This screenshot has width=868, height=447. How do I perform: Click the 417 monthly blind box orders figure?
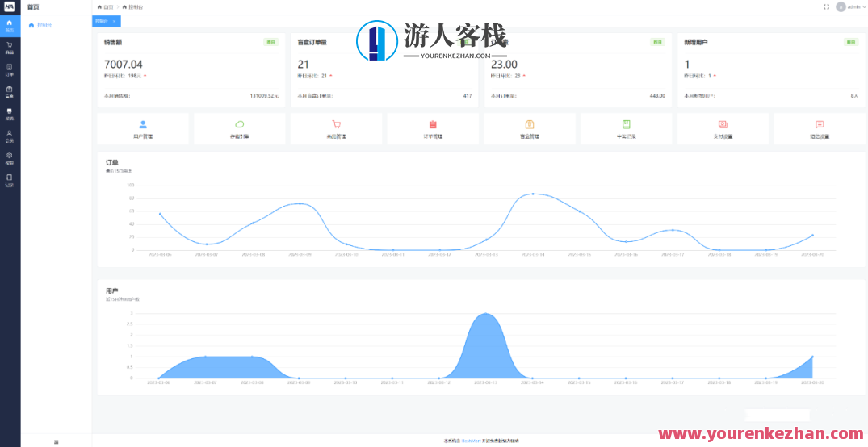468,96
